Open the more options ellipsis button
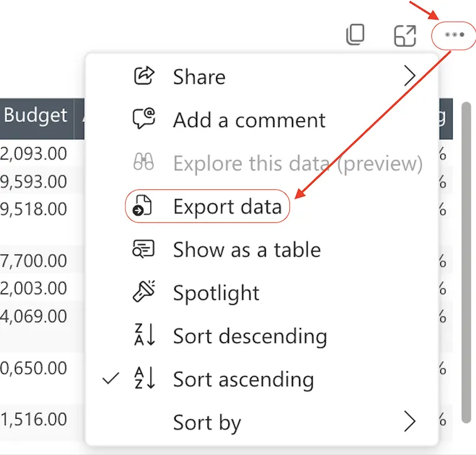Screen dimensions: 476x455 [454, 35]
